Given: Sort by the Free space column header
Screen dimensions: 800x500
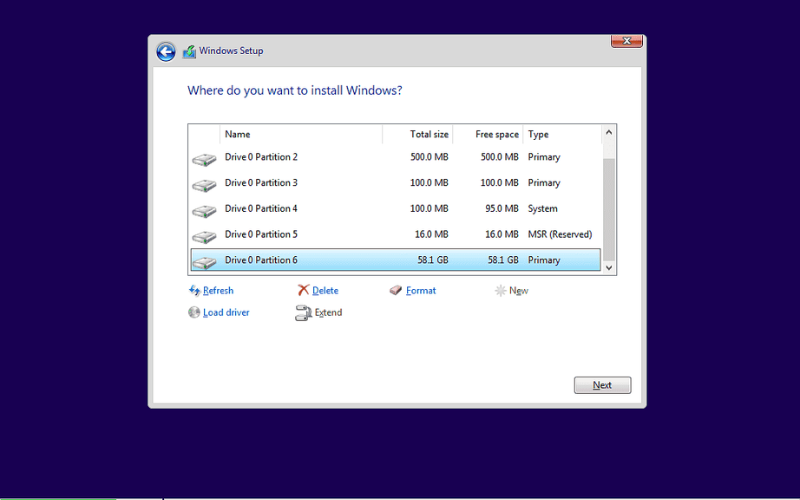Looking at the screenshot, I should [x=488, y=134].
